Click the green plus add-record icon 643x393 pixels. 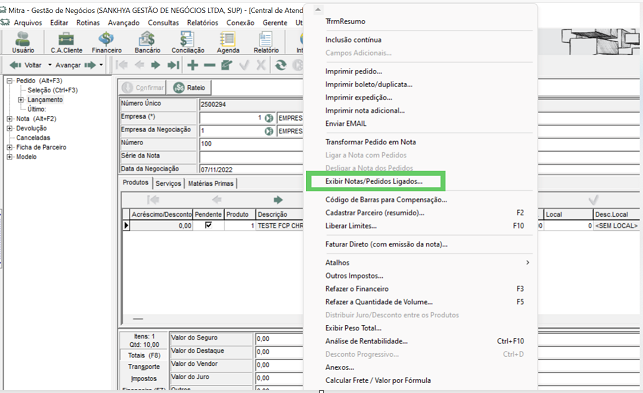[x=192, y=65]
